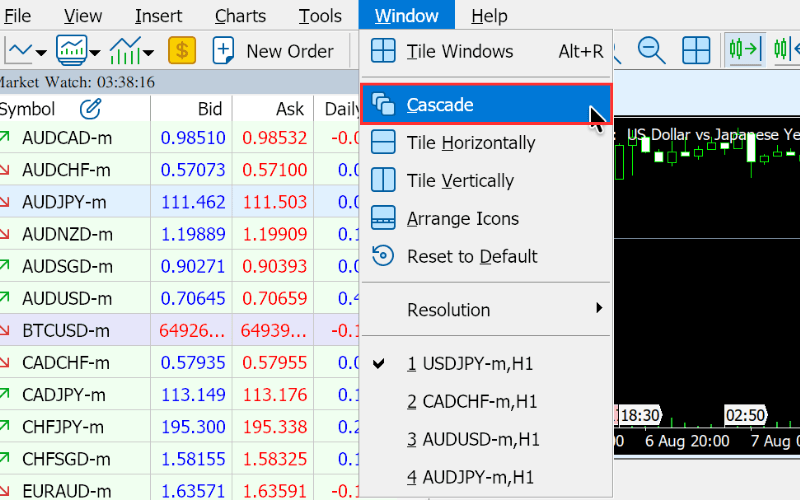Click the tile windows toolbar icon
Image resolution: width=800 pixels, height=500 pixels.
[696, 50]
